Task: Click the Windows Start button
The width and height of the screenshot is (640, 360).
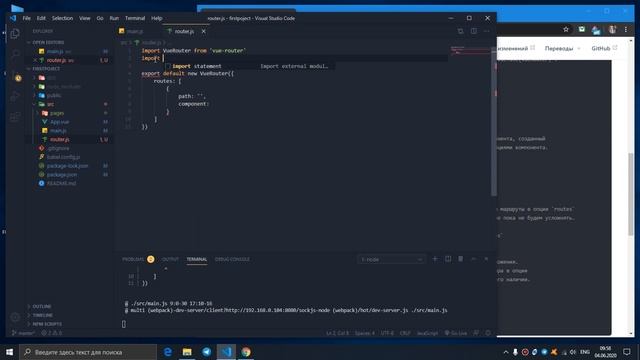Action: [x=9, y=352]
